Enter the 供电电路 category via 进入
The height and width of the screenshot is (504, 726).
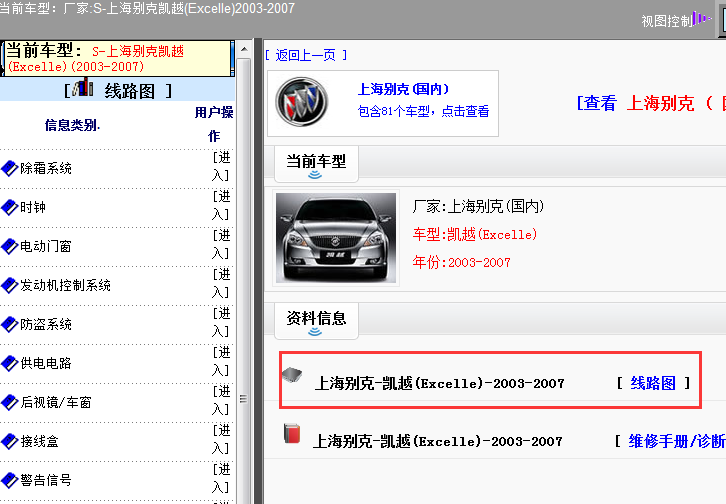[x=221, y=361]
